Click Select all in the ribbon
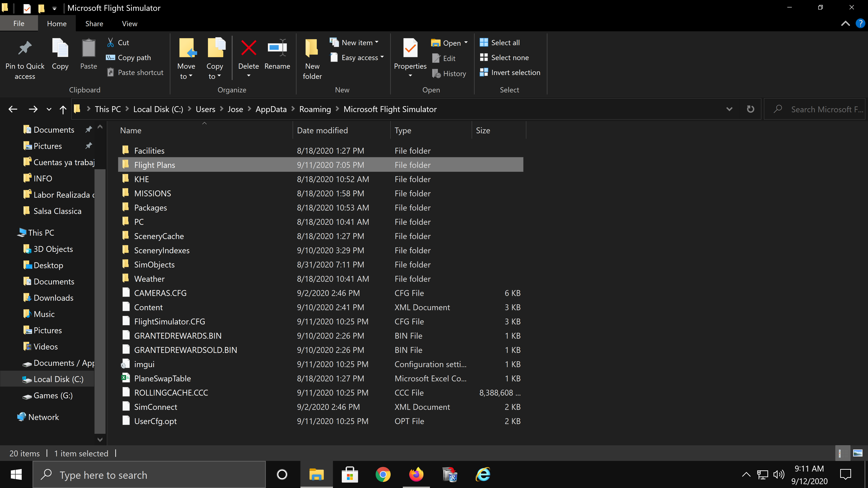Image resolution: width=868 pixels, height=488 pixels. (x=500, y=42)
